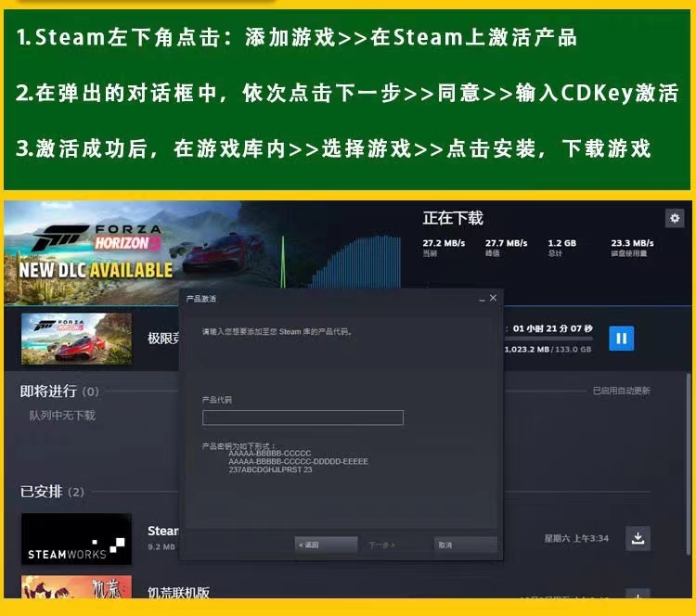Click '已启用自动更新' auto-update text
The height and width of the screenshot is (616, 696).
(622, 391)
